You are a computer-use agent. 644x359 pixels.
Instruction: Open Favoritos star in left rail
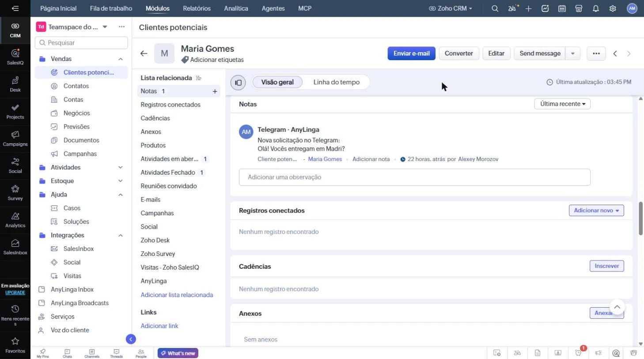click(x=15, y=345)
